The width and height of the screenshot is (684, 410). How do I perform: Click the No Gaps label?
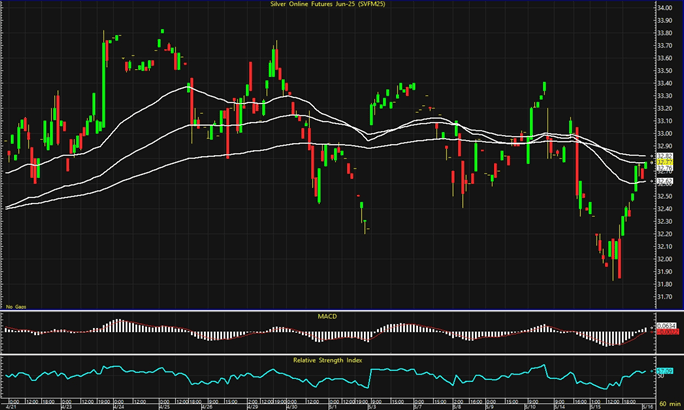click(14, 305)
